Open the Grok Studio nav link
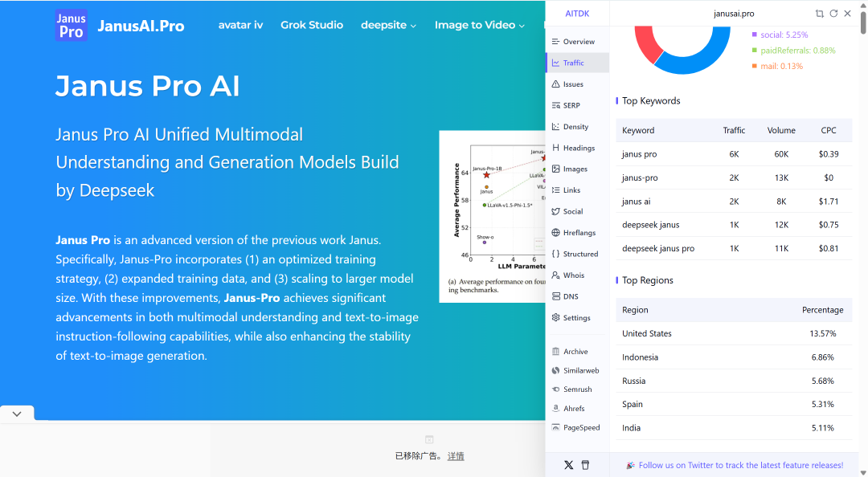Viewport: 868px width, 477px height. 312,25
